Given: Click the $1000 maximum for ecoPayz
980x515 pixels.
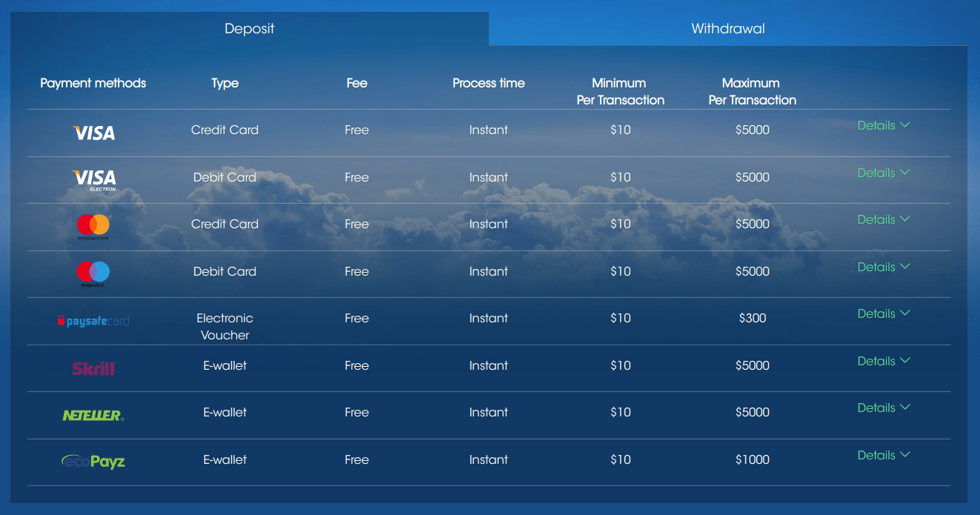Looking at the screenshot, I should [753, 459].
